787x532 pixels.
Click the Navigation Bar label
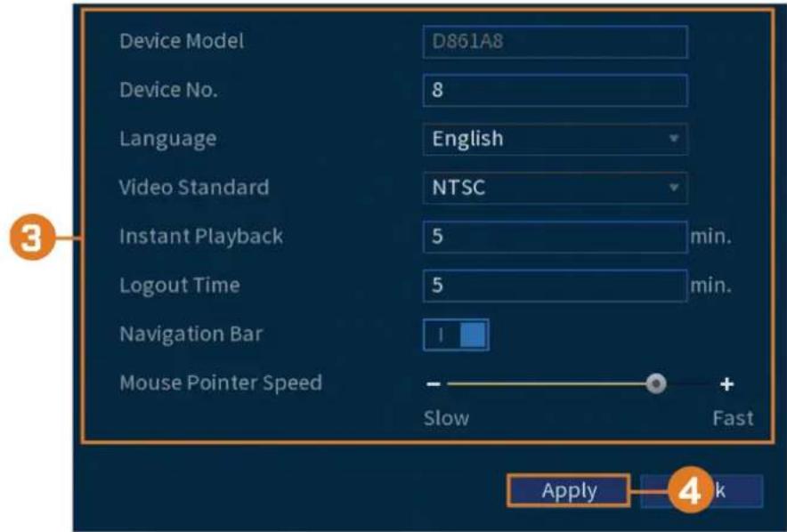[x=191, y=334]
